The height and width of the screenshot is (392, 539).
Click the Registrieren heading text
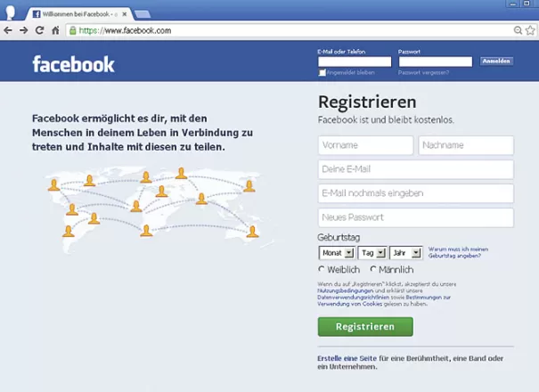(367, 102)
